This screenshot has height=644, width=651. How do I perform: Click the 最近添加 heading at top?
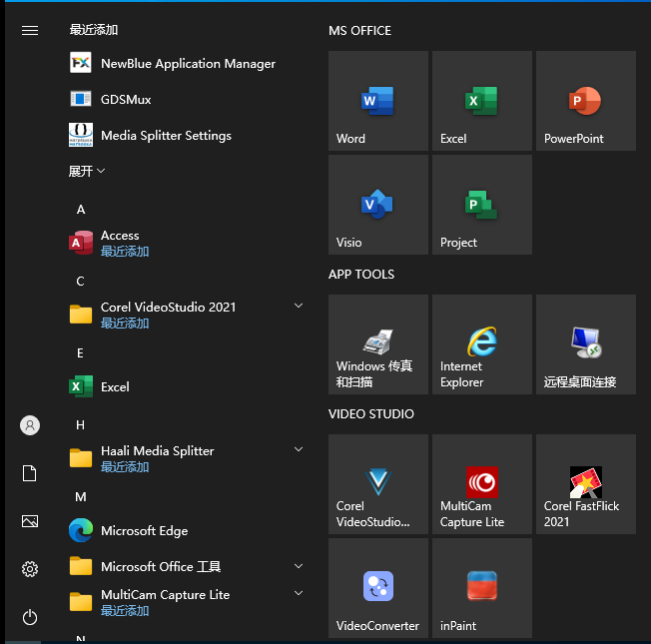[94, 30]
